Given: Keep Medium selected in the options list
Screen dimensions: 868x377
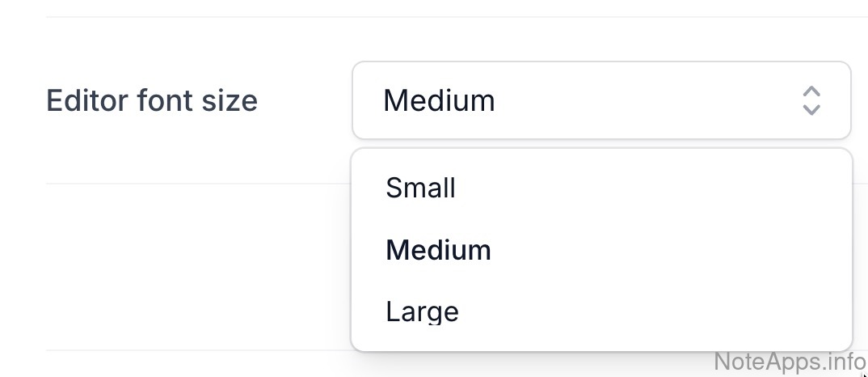Looking at the screenshot, I should (438, 250).
